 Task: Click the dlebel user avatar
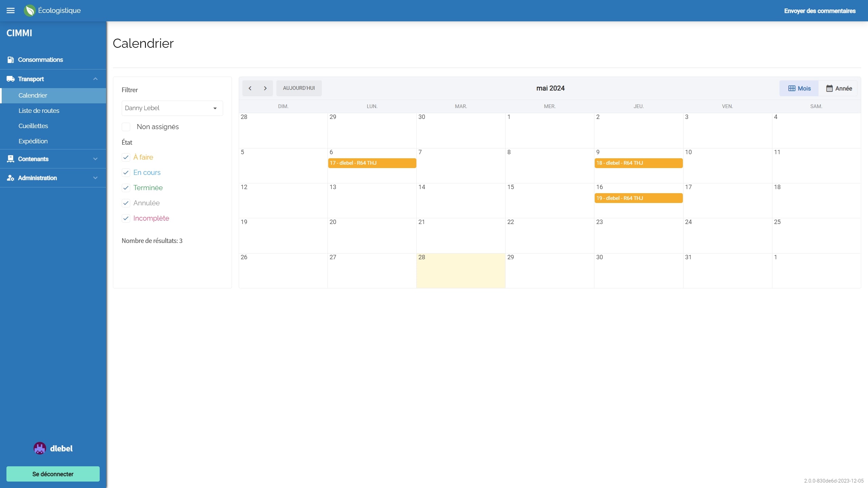(x=40, y=448)
